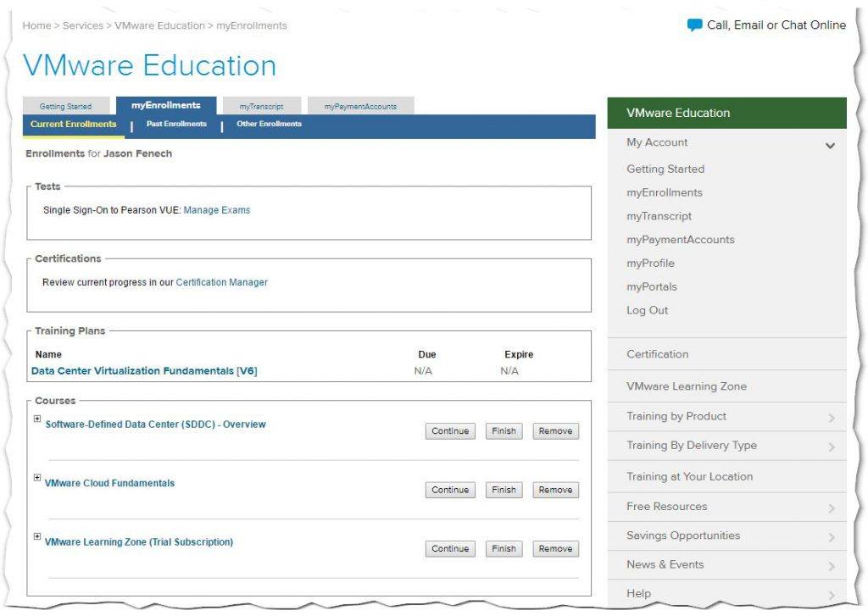This screenshot has width=868, height=616.
Task: Click the chat bubble icon
Action: pos(694,25)
